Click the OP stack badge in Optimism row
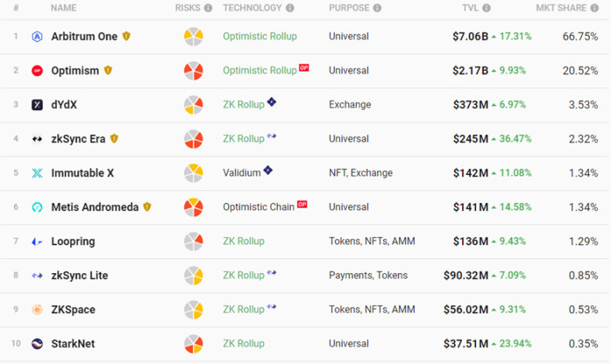Viewport: 611px width, 364px height. [304, 67]
